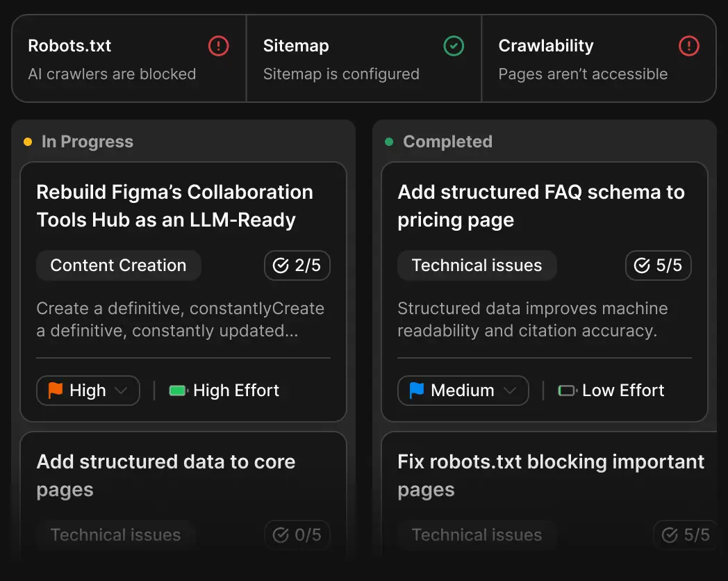
Task: Click the 'Create a definitive, constantly' description
Action: 180,320
